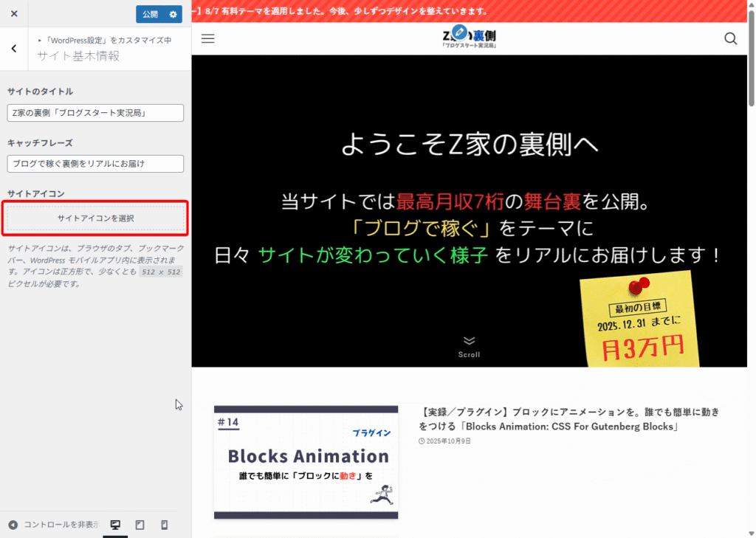Open the hamburger menu in site header

tap(208, 38)
